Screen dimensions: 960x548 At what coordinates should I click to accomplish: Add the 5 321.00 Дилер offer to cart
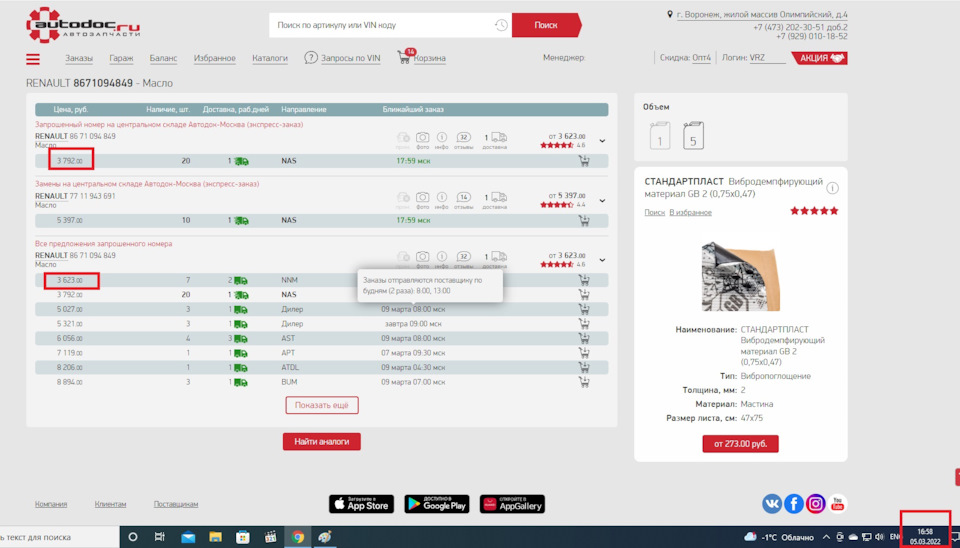[584, 324]
